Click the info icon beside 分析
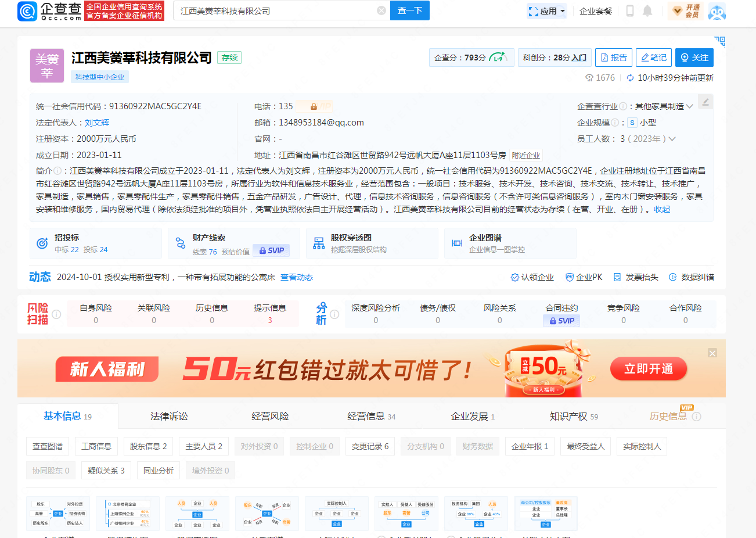 (334, 314)
